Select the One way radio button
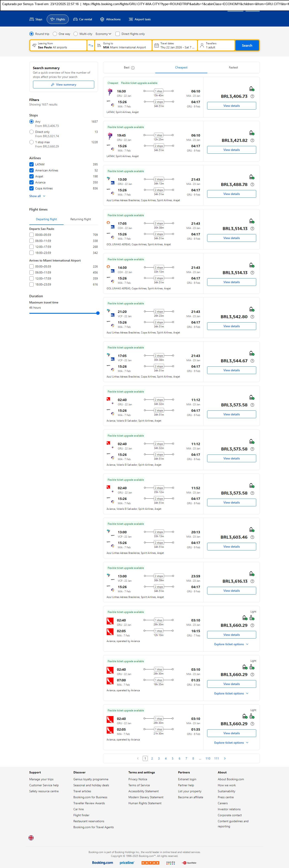Screen dimensions: 289x868 pyautogui.click(x=55, y=34)
